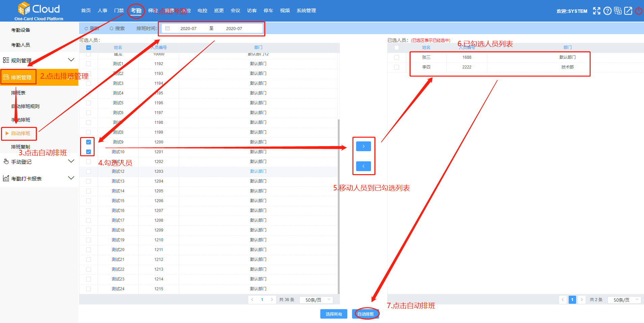The image size is (644, 323).
Task: Click the language translation icon
Action: click(x=618, y=11)
